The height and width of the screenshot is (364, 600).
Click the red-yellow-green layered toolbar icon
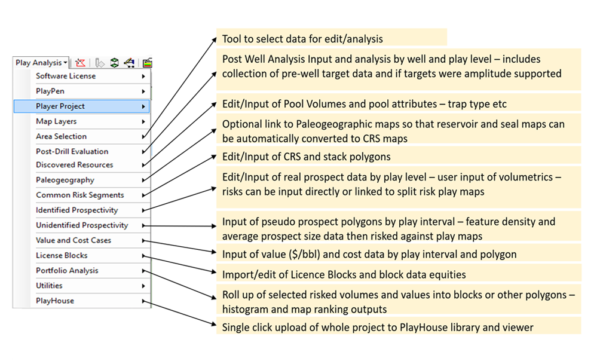pyautogui.click(x=148, y=62)
